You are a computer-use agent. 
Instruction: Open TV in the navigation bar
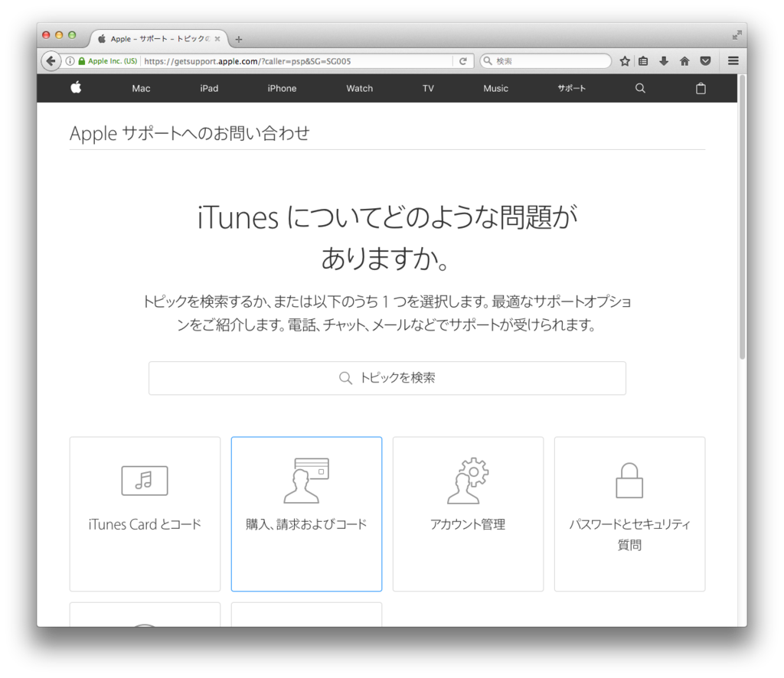tap(428, 89)
